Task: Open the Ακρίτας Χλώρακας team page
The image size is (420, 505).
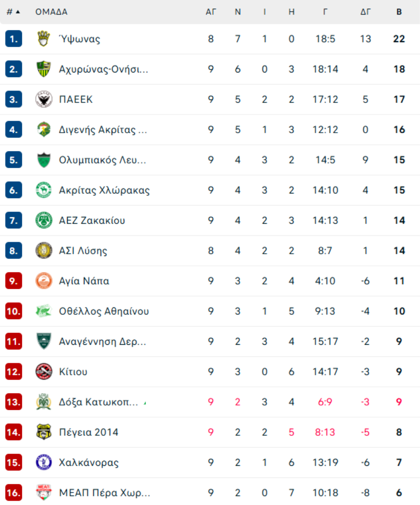Action: [104, 190]
